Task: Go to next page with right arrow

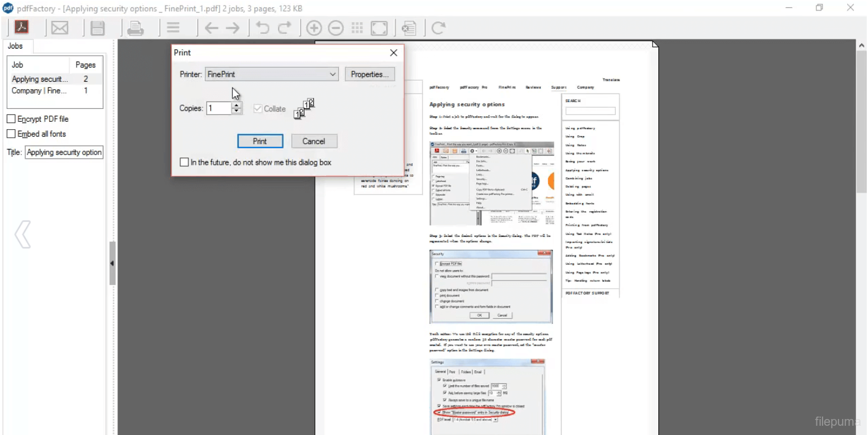Action: (x=233, y=28)
